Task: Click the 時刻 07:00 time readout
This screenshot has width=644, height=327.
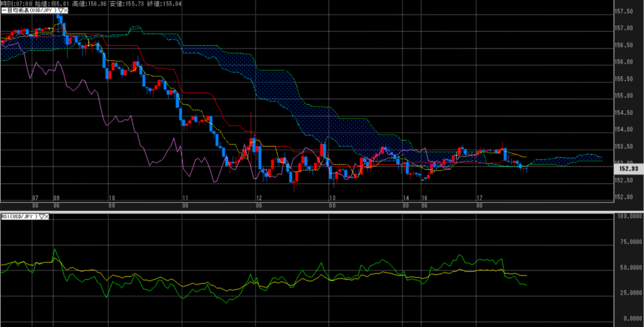Action: tap(14, 4)
